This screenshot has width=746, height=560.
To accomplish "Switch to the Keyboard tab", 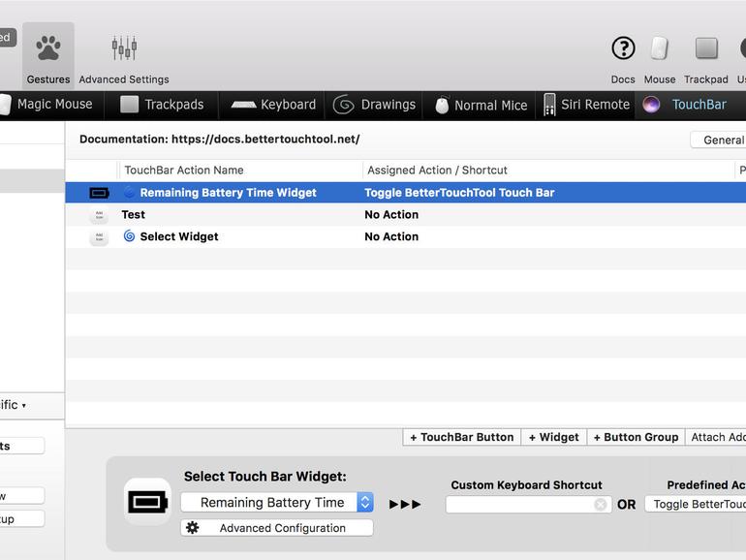I will (x=273, y=105).
